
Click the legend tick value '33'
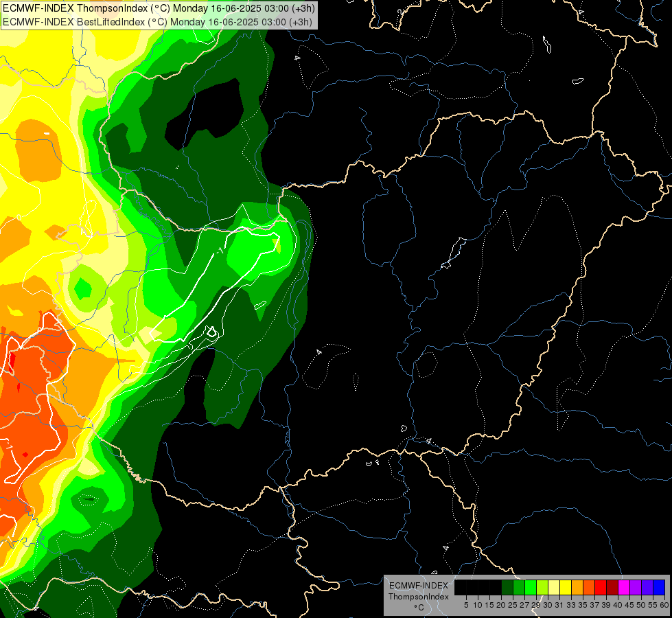pyautogui.click(x=571, y=605)
